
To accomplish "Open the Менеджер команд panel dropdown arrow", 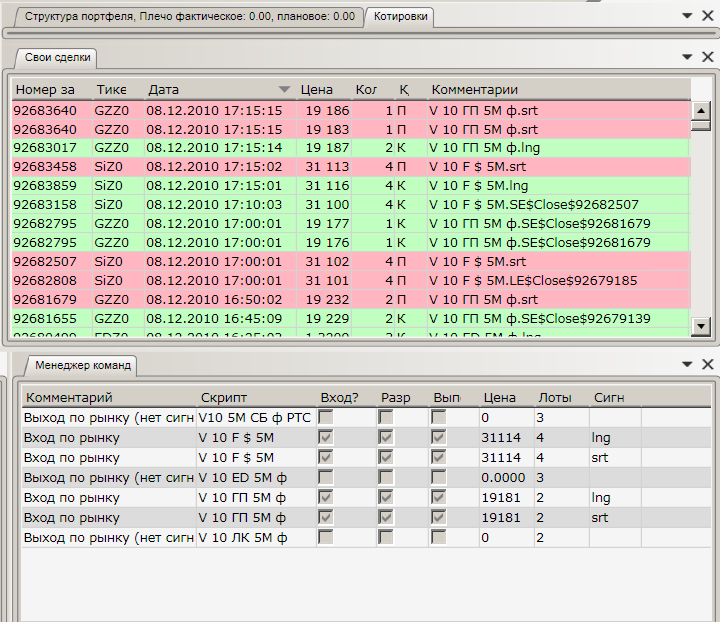I will tap(687, 366).
